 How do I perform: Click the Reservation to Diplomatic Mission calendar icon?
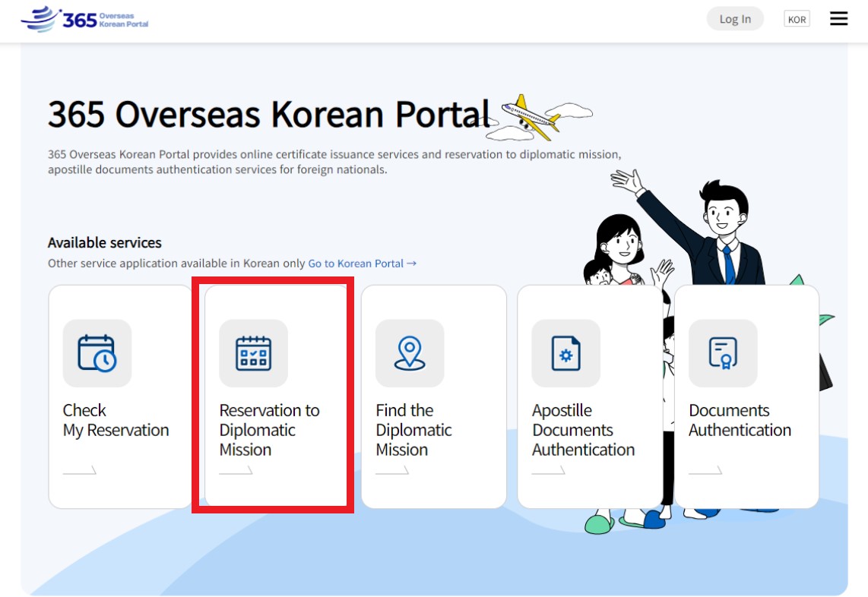(x=254, y=353)
